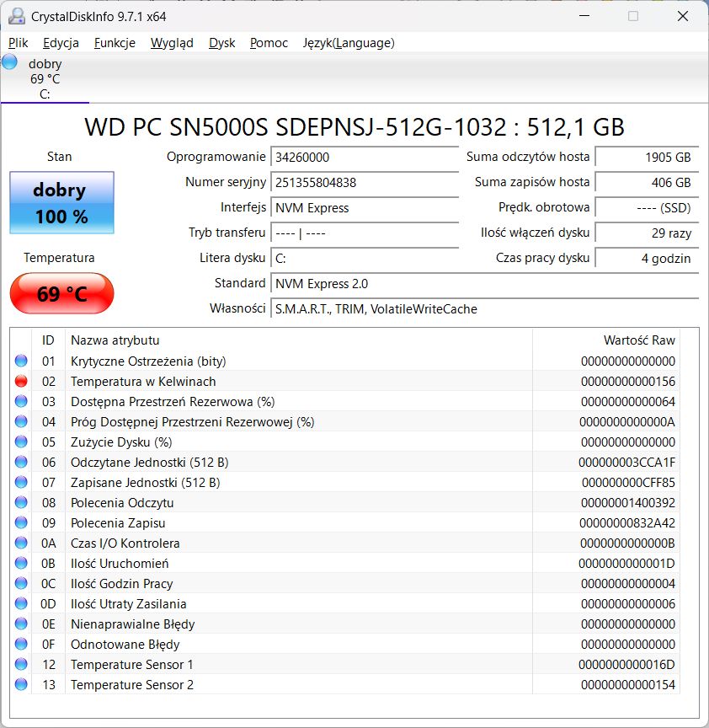Click status orb for Próg Dostępnej Przestrzeni Rezerwowej
Image resolution: width=709 pixels, height=728 pixels.
[x=21, y=421]
